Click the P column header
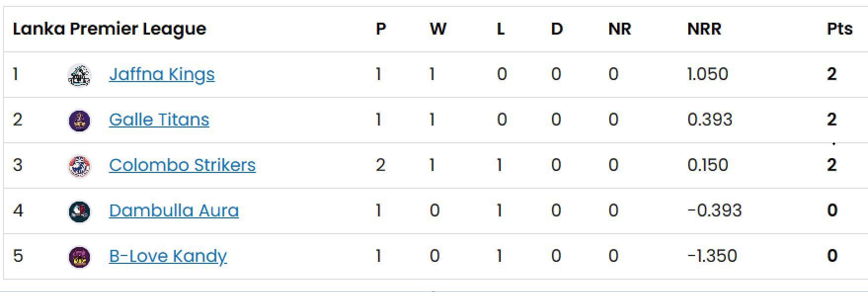This screenshot has width=868, height=292. tap(381, 29)
